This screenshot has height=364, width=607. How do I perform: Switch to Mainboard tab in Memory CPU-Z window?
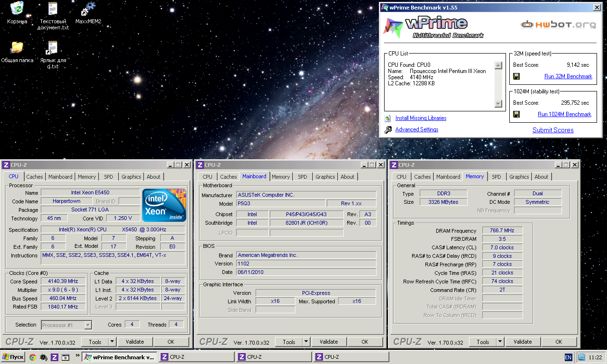(449, 177)
